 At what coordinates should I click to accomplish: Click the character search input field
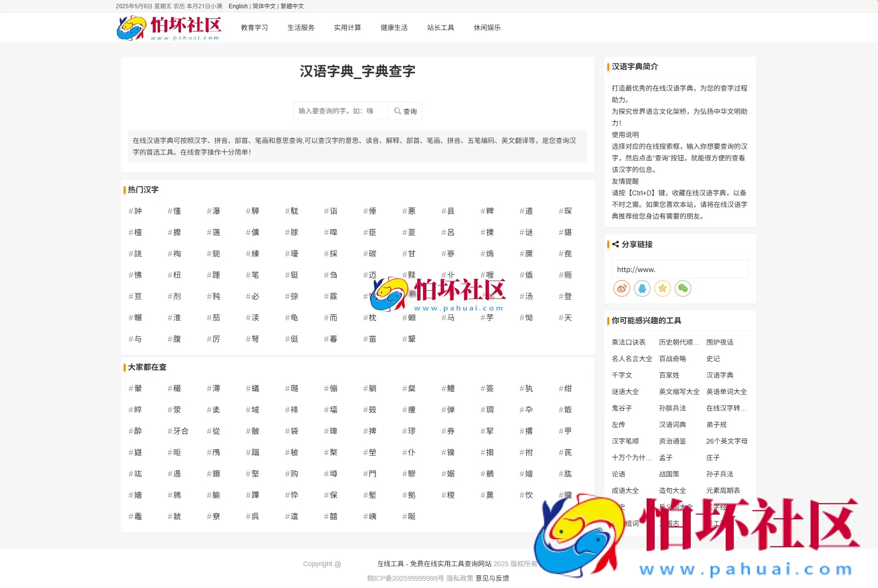[x=340, y=111]
